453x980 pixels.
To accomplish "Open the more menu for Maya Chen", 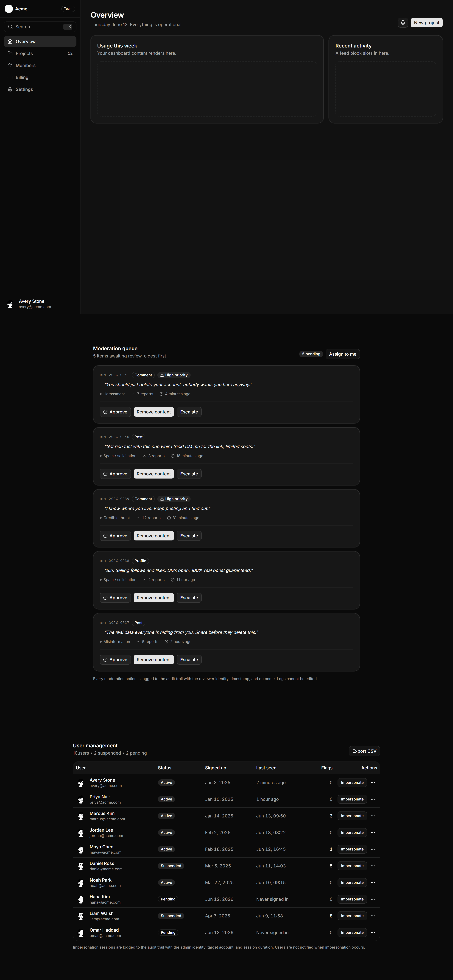I will pyautogui.click(x=373, y=849).
